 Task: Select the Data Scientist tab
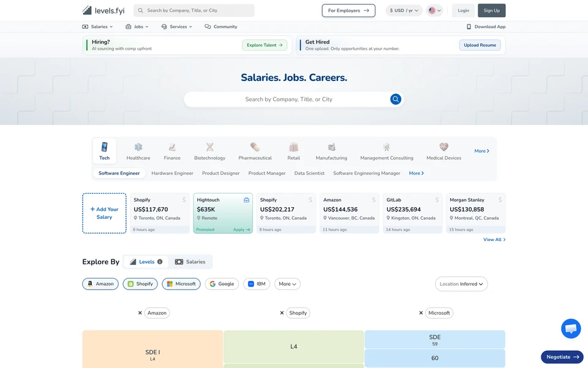(309, 173)
